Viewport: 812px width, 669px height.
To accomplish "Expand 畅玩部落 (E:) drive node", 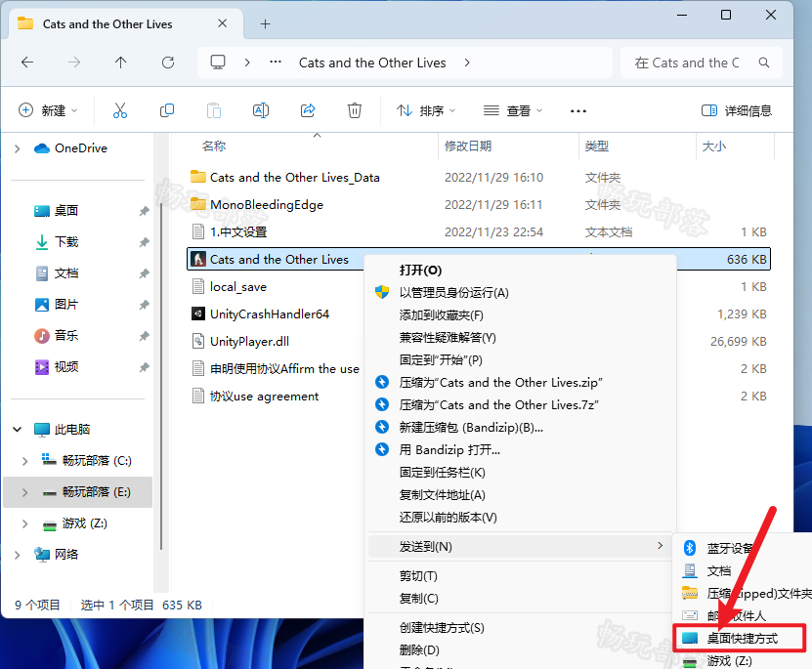I will (x=24, y=492).
